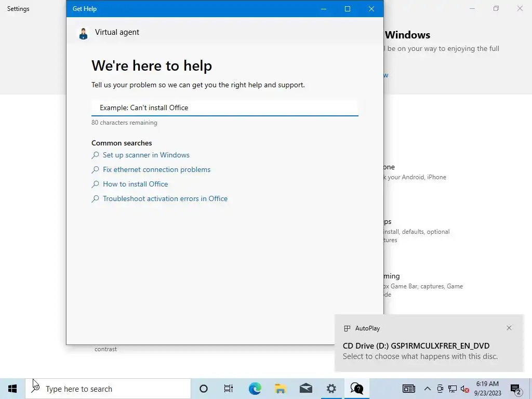The height and width of the screenshot is (399, 532).
Task: Maximize the Get Help window
Action: (348, 9)
